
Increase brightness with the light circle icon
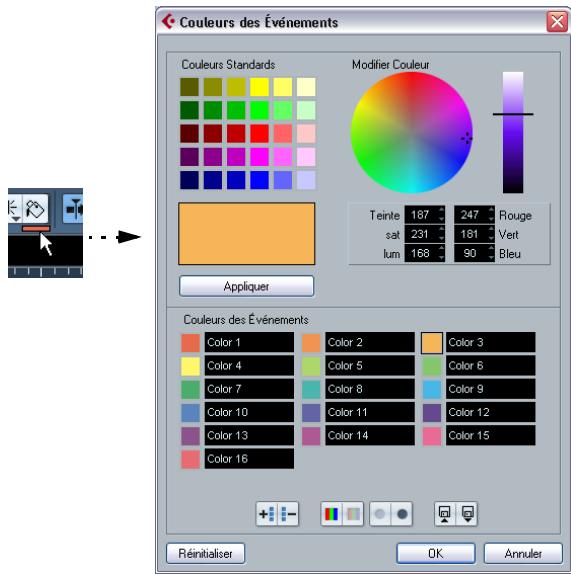[380, 514]
